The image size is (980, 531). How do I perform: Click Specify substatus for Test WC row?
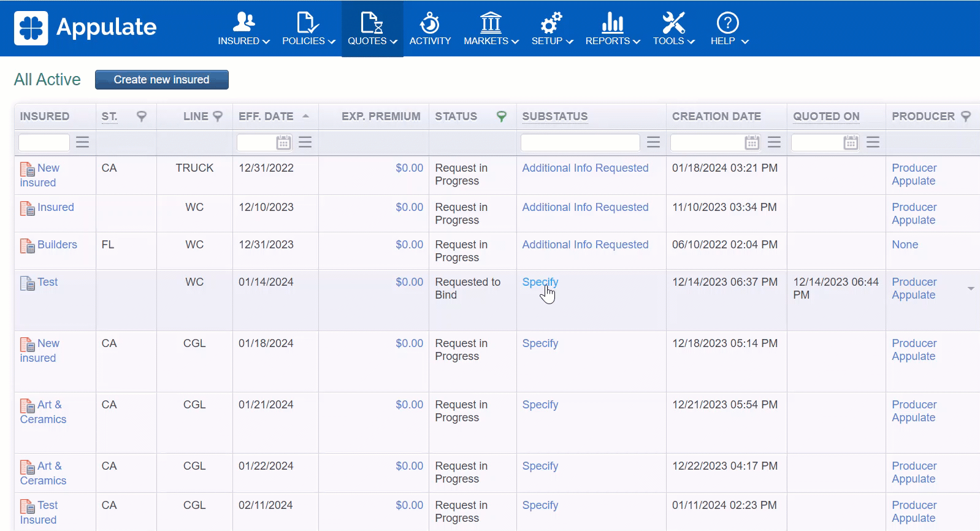point(540,282)
